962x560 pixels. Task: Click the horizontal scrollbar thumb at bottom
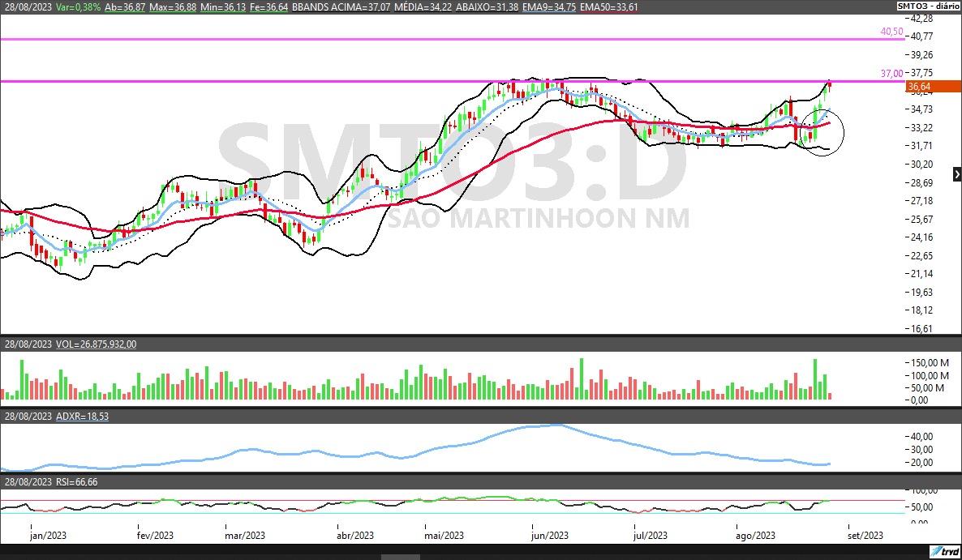[400, 557]
